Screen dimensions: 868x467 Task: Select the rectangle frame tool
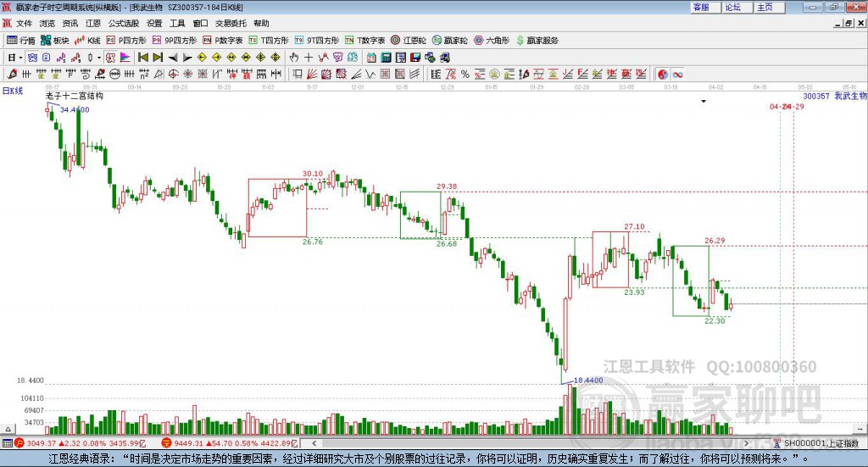[298, 74]
